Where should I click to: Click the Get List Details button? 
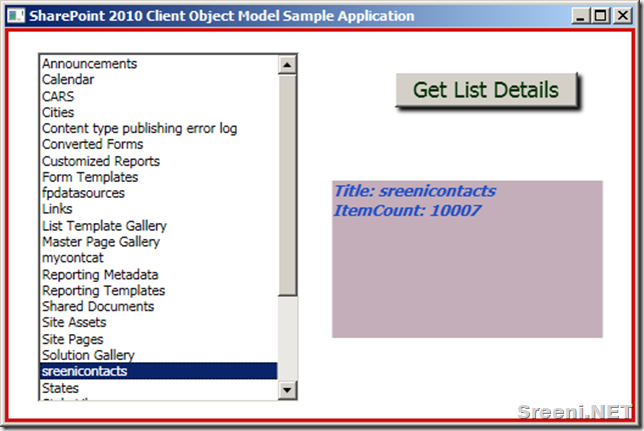(486, 90)
